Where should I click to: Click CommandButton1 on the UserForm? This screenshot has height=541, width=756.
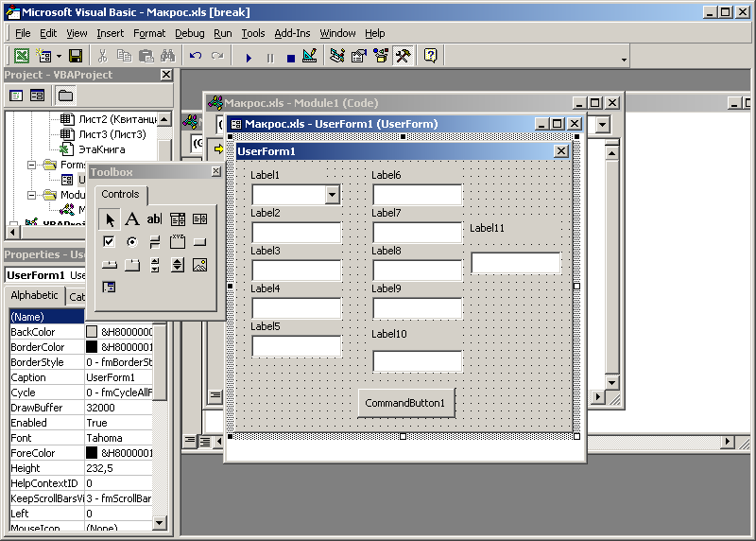[x=405, y=403]
